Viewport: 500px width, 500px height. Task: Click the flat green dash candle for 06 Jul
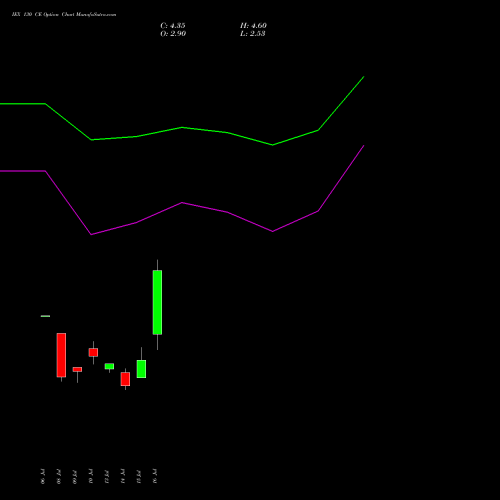[45, 316]
